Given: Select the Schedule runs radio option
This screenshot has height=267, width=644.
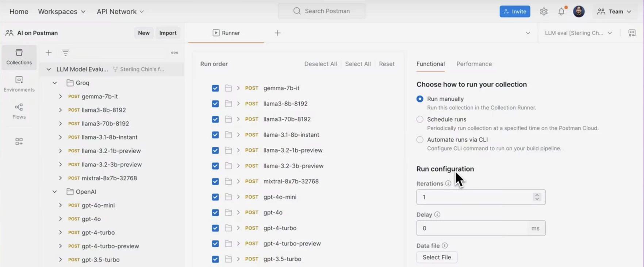Looking at the screenshot, I should 420,119.
